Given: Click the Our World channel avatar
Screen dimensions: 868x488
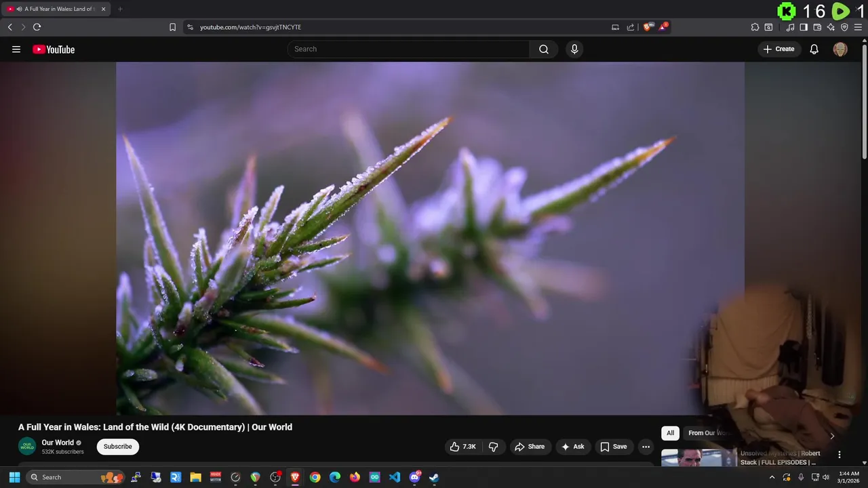Looking at the screenshot, I should 27,447.
